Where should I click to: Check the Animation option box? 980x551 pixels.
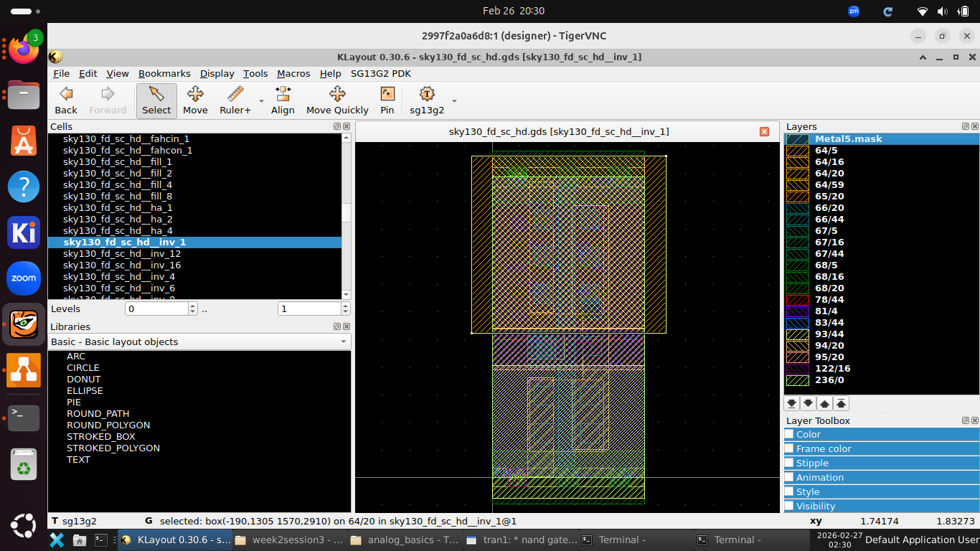(789, 477)
